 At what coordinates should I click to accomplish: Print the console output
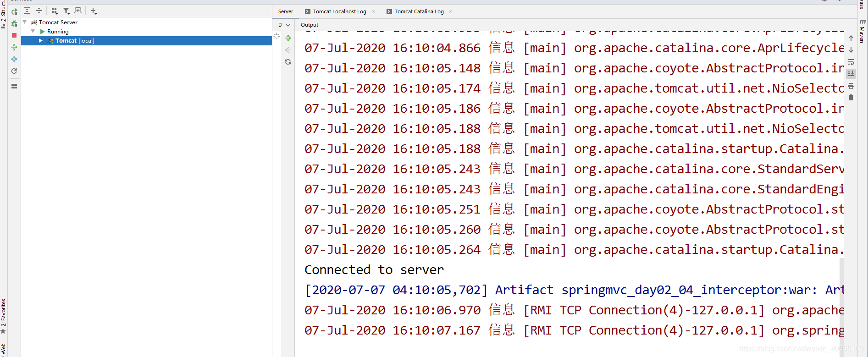coord(851,86)
